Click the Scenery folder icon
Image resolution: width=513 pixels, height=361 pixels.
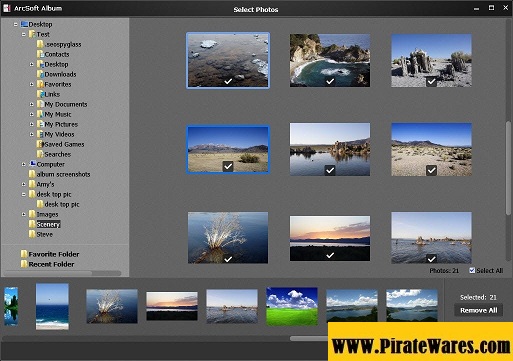[32, 224]
